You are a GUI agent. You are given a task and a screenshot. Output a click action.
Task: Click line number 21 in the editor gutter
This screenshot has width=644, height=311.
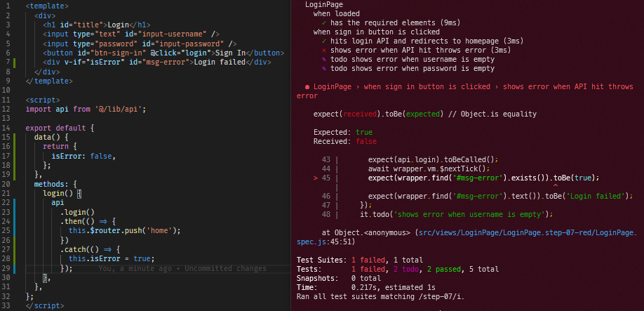6,193
